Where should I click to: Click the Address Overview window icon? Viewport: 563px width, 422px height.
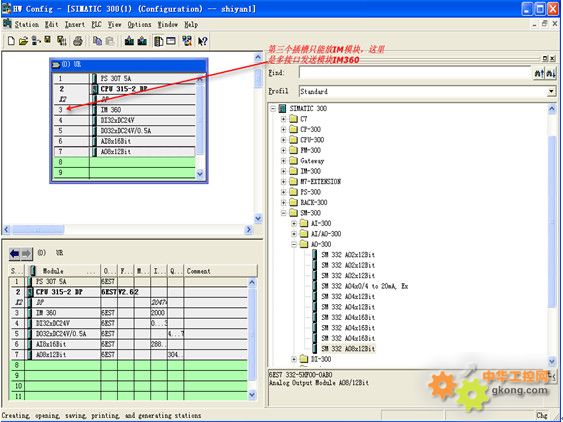[171, 41]
